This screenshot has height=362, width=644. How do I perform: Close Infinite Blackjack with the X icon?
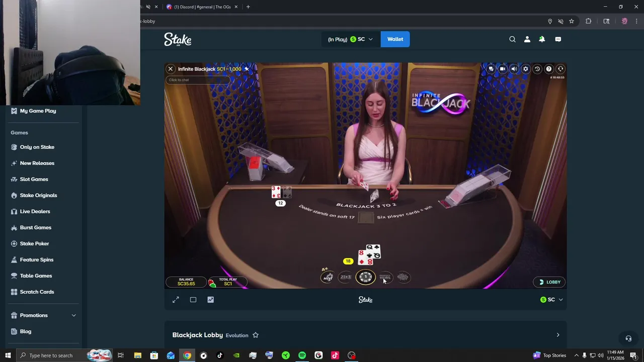tap(171, 69)
